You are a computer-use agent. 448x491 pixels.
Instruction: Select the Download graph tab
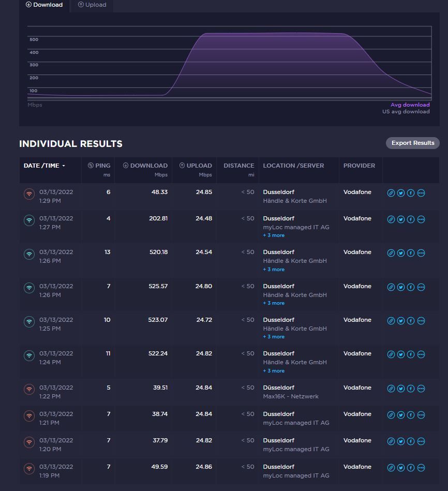coord(44,5)
